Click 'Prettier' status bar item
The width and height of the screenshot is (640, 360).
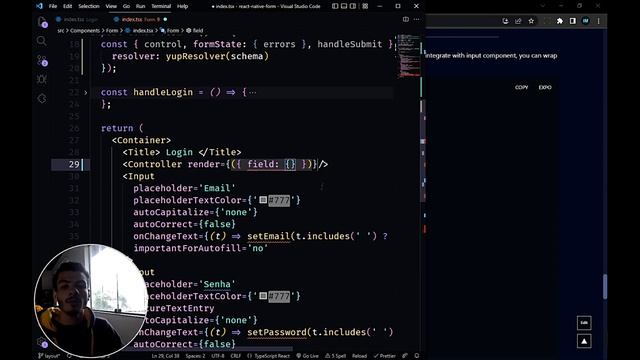(x=384, y=356)
